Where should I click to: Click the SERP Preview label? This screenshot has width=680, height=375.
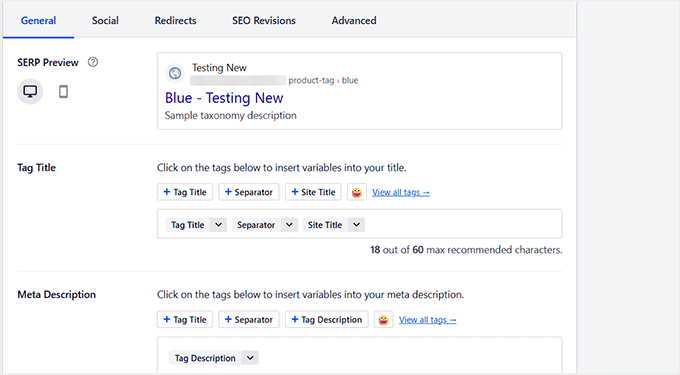tap(48, 62)
